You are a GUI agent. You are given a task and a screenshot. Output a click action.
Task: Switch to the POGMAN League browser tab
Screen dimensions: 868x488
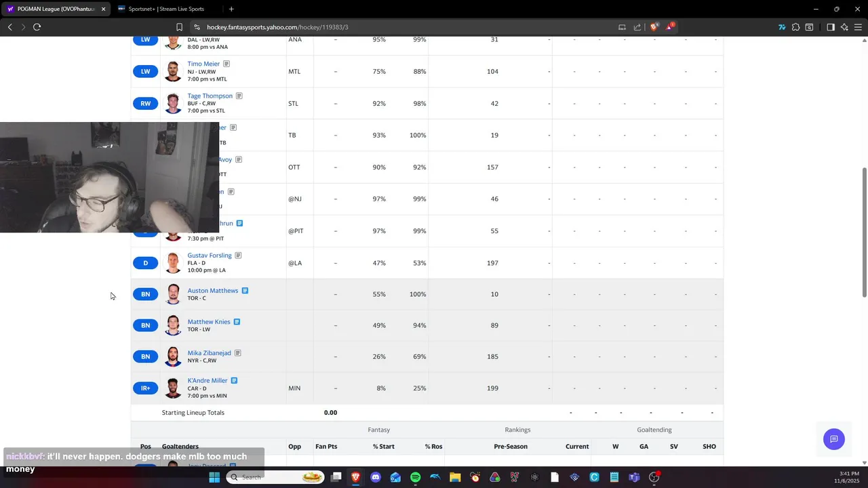56,9
